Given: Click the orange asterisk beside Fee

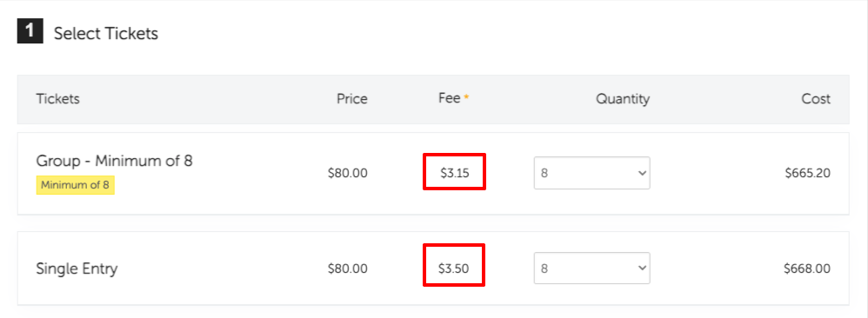Looking at the screenshot, I should tap(467, 96).
